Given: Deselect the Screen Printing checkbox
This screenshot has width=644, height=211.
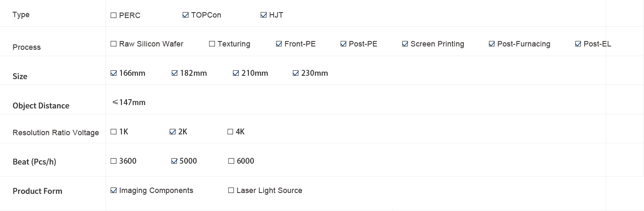Looking at the screenshot, I should [405, 44].
